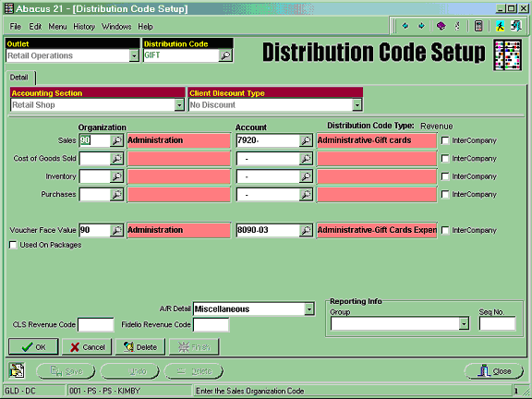532x399 pixels.
Task: Click the Voucher Face Value account lookup icon
Action: click(306, 230)
